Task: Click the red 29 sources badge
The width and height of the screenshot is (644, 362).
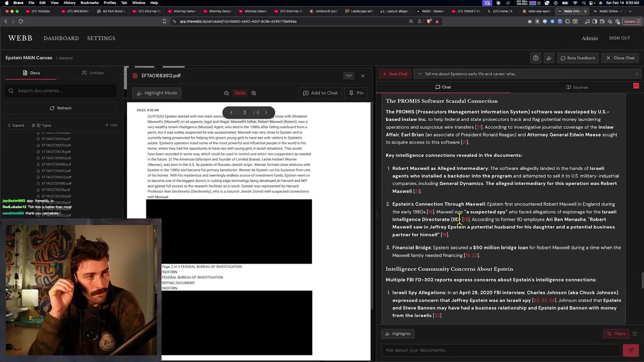Action: 636,86
